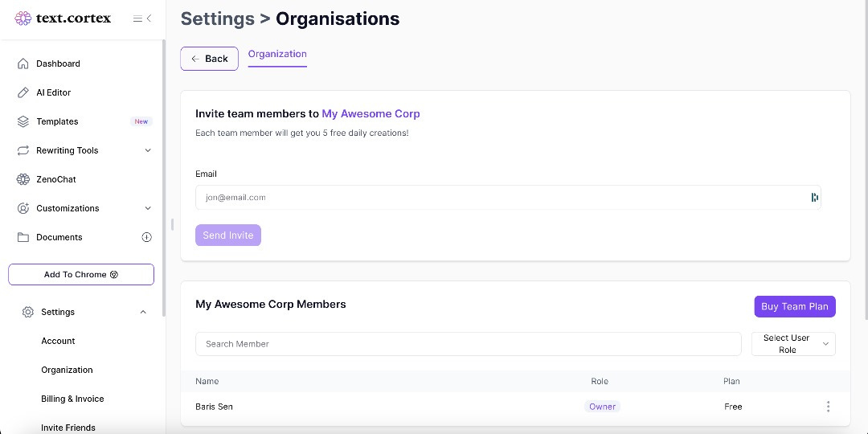
Task: Collapse the Settings section chevron
Action: (x=143, y=312)
